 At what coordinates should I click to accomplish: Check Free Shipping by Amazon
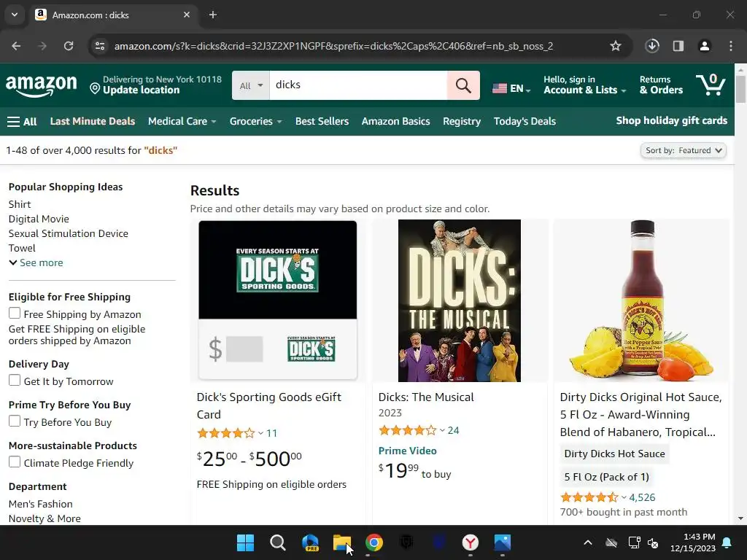[15, 314]
